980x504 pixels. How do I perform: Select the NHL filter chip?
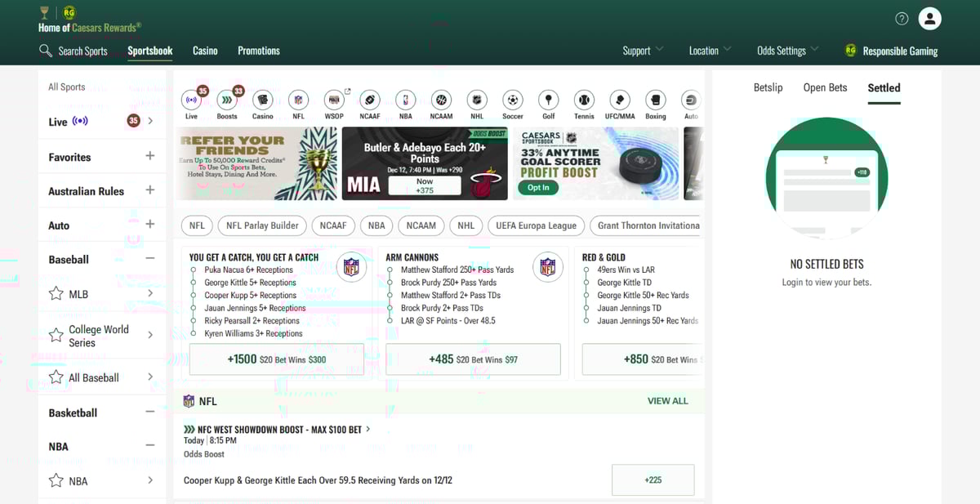pyautogui.click(x=465, y=225)
